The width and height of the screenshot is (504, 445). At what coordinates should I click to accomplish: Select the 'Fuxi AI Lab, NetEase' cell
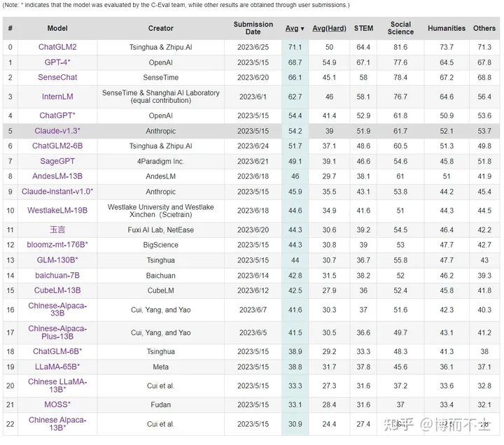tap(161, 229)
